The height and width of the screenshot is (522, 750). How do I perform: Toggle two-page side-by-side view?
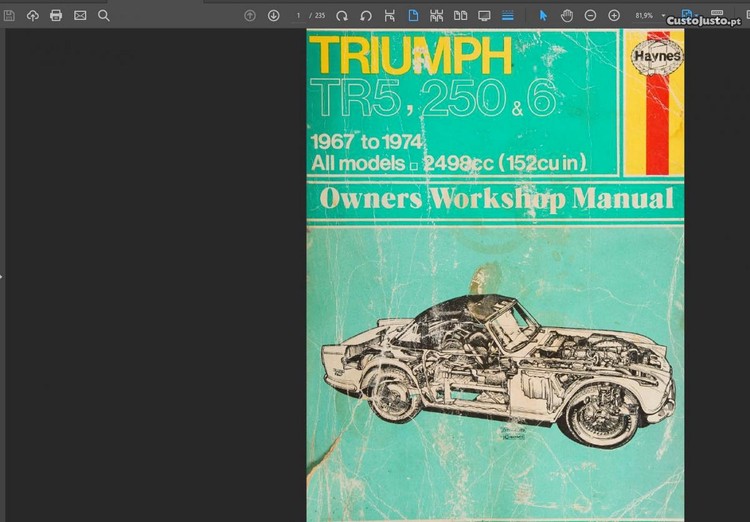pos(460,16)
